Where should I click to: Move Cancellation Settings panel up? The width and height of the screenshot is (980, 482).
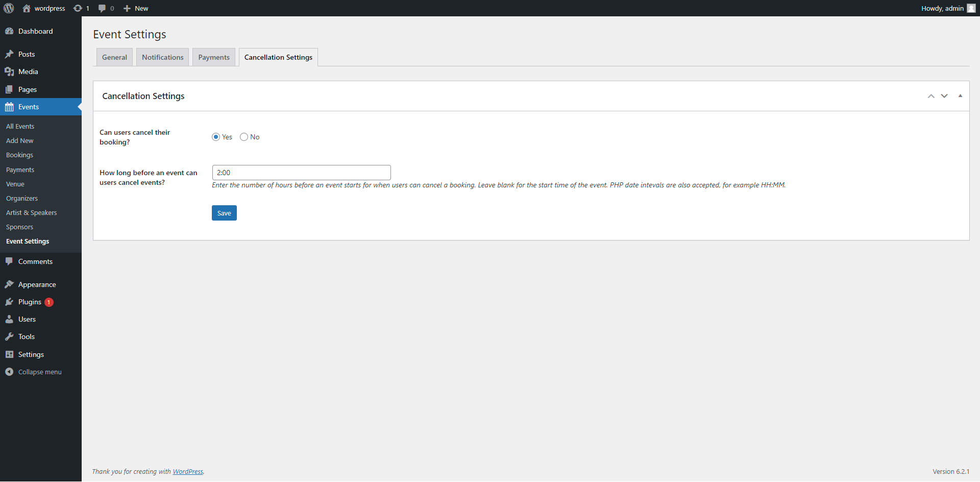click(x=931, y=96)
